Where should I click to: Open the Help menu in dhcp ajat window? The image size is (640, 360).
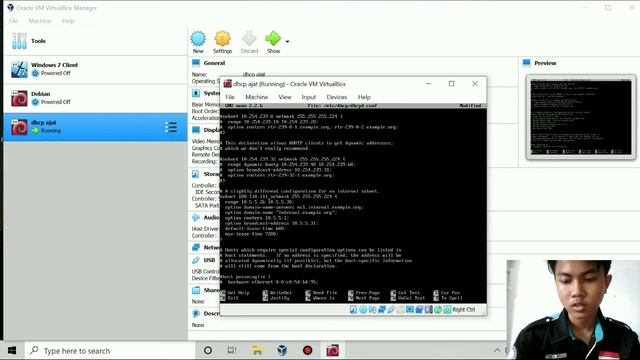[364, 97]
